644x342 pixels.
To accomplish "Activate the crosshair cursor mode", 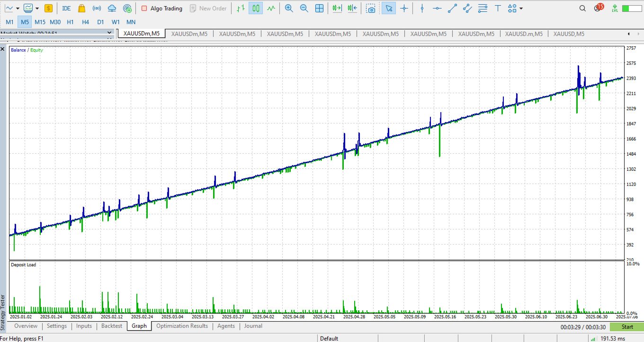I will [x=404, y=8].
